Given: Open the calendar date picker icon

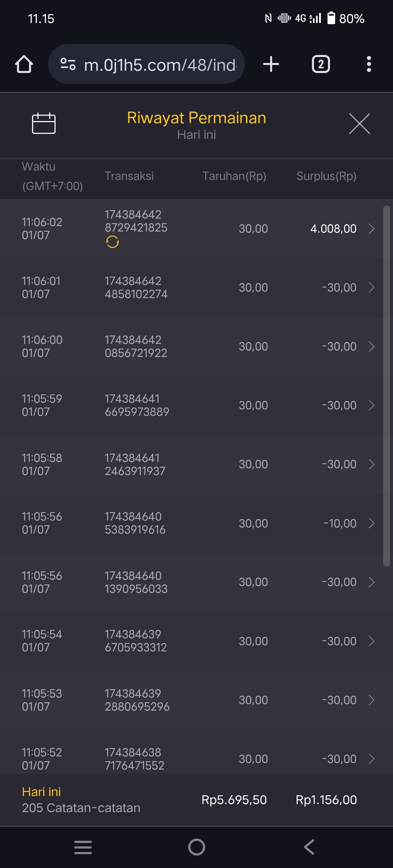Looking at the screenshot, I should (44, 124).
